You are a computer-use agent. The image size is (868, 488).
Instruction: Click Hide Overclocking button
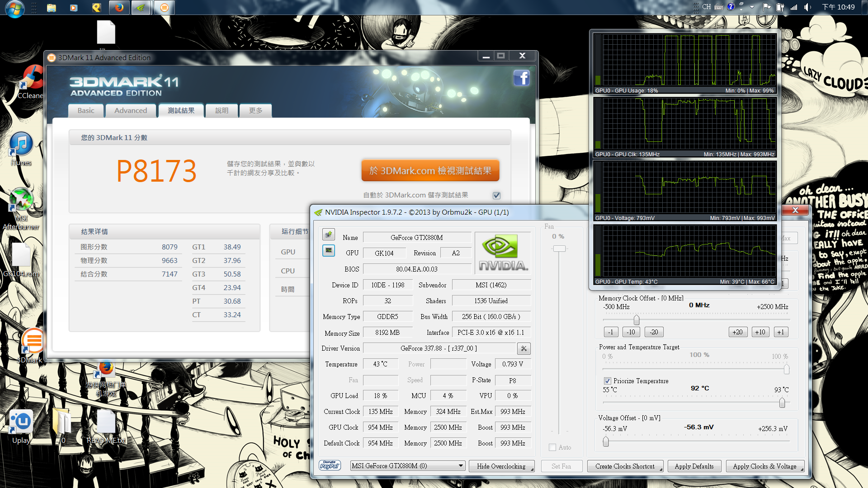(x=501, y=466)
